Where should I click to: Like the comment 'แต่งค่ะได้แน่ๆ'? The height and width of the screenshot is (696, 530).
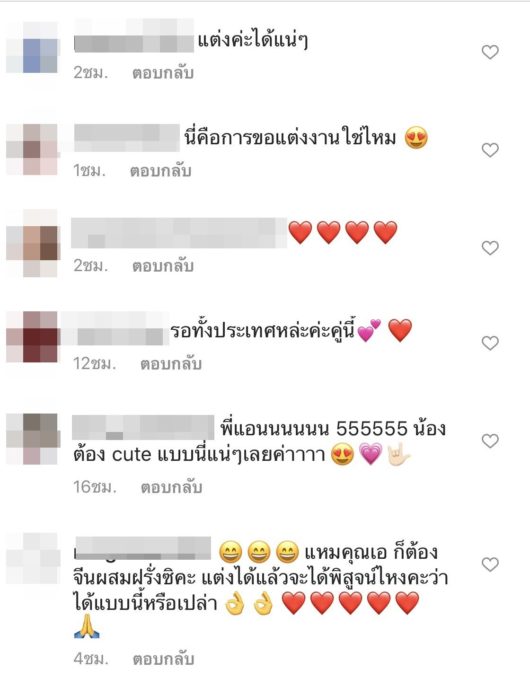click(490, 52)
